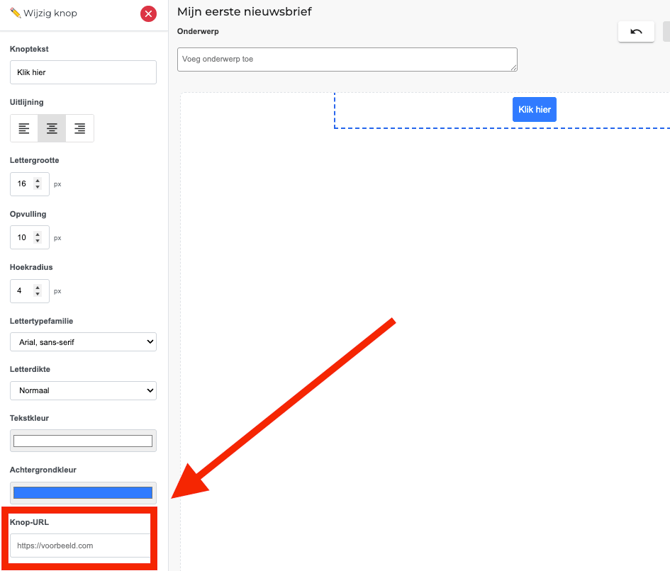Screen dimensions: 670x571
Task: Click the Knoptekst field
Action: pos(83,72)
